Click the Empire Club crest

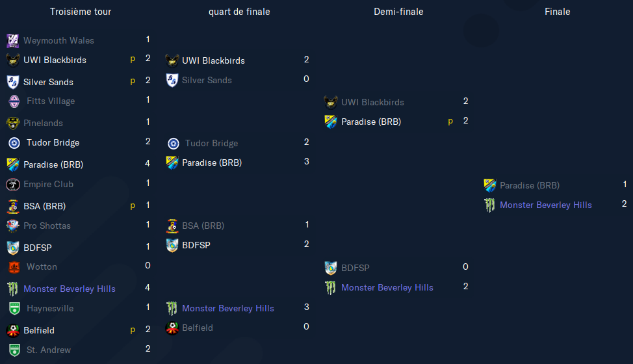click(x=13, y=185)
